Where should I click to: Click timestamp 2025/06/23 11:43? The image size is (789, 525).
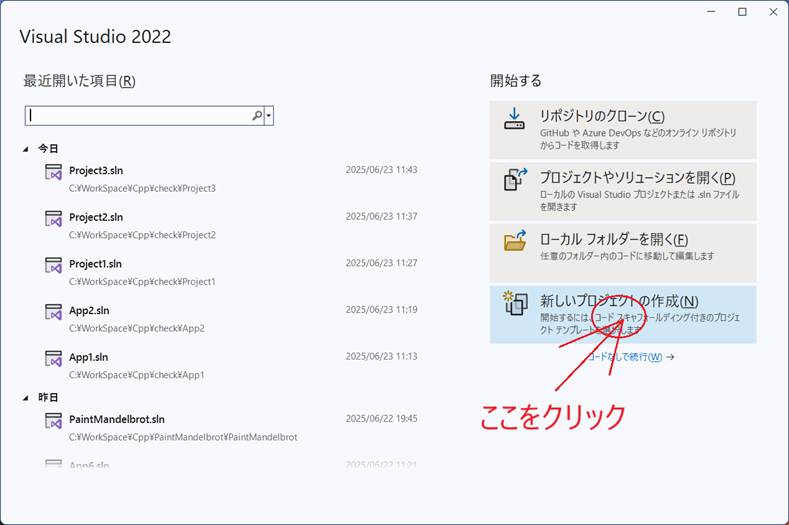(381, 170)
